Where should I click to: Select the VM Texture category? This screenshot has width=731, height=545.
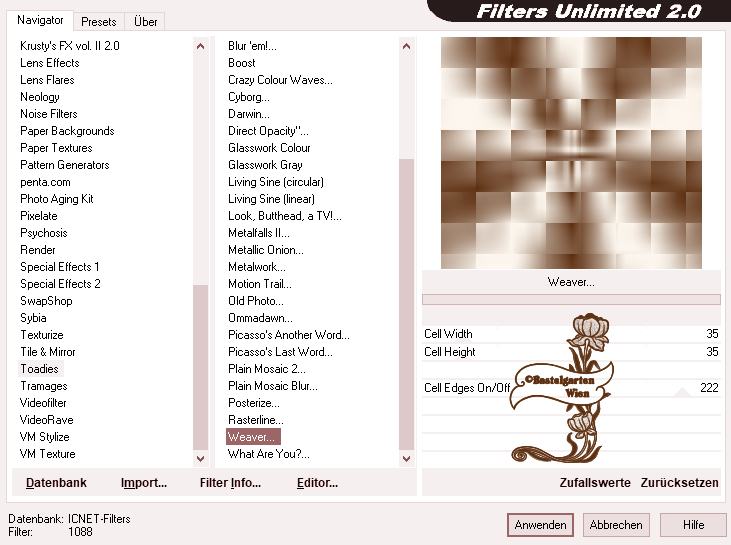(x=48, y=454)
